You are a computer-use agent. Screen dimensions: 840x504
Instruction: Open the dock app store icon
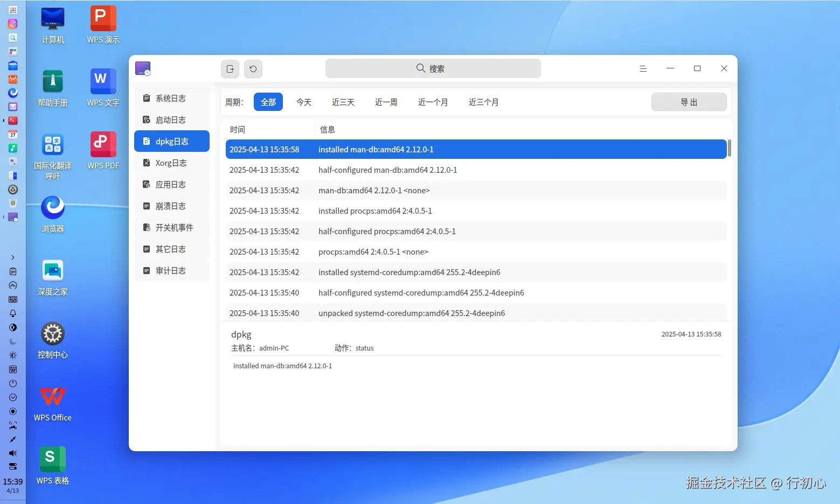pos(13,79)
